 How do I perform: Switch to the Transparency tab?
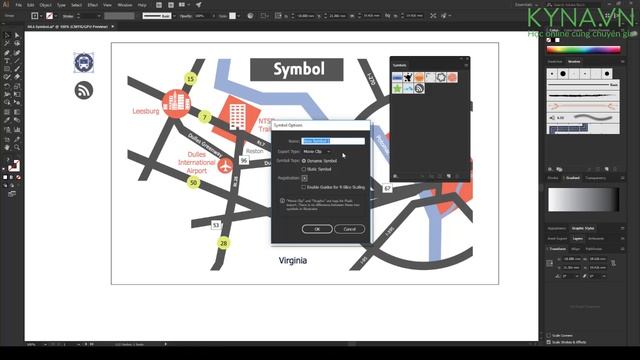(596, 178)
